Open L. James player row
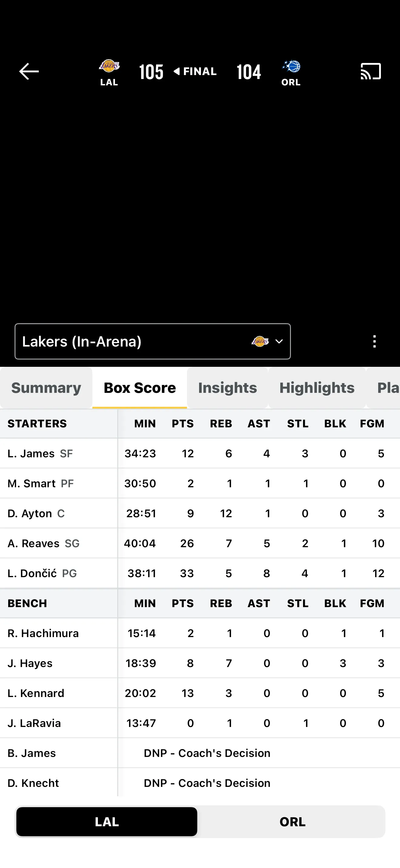The width and height of the screenshot is (400, 868). point(31,454)
